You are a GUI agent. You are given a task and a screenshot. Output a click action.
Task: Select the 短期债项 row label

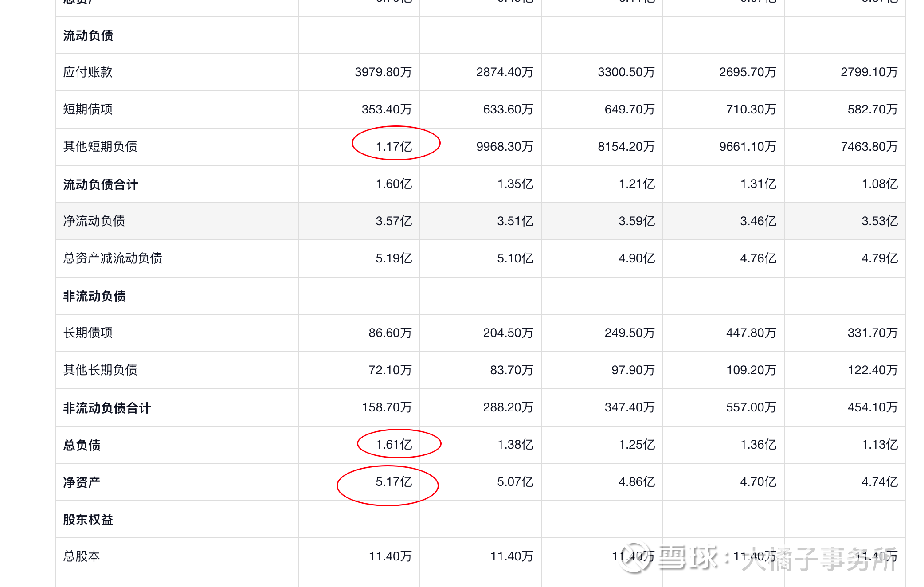88,109
